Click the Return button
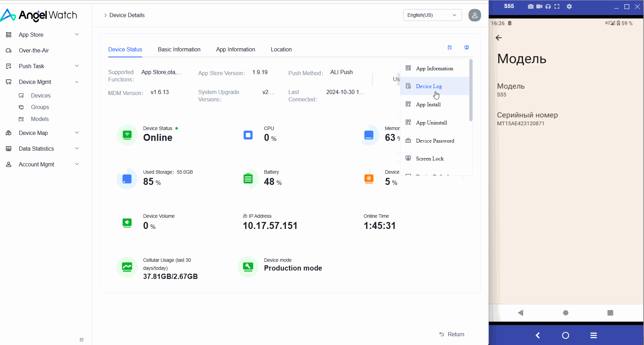Viewport: 644px width, 345px height. 452,334
